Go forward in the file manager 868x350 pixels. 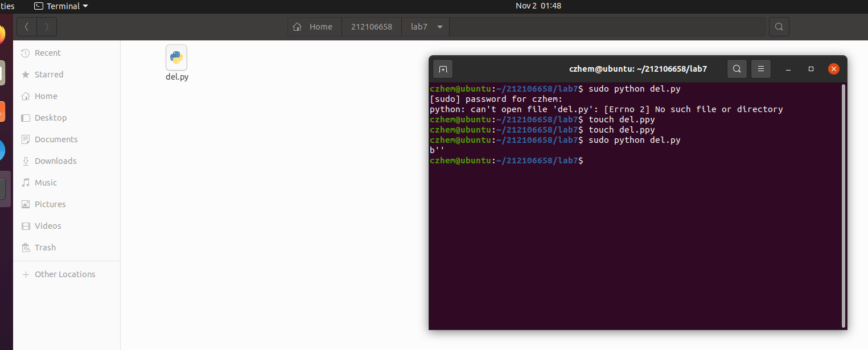(x=47, y=26)
